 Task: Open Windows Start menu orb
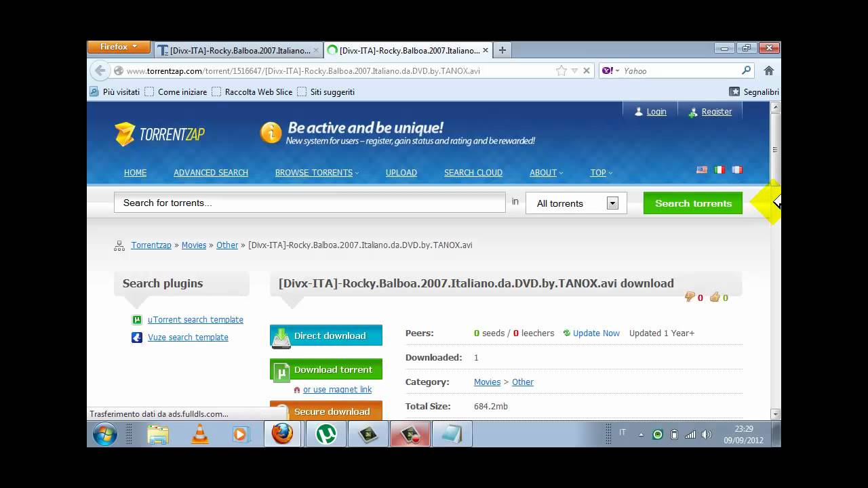[104, 434]
